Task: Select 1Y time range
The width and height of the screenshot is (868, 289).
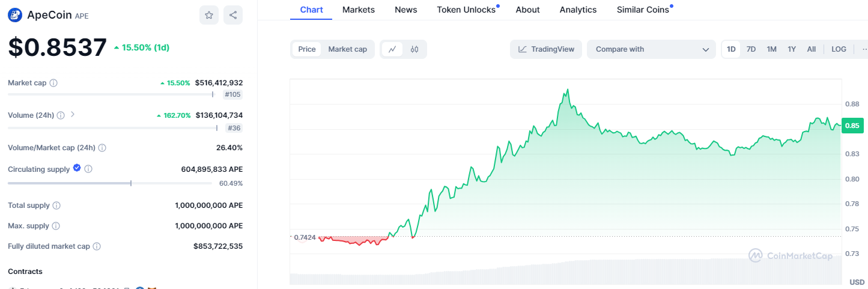Action: tap(792, 49)
